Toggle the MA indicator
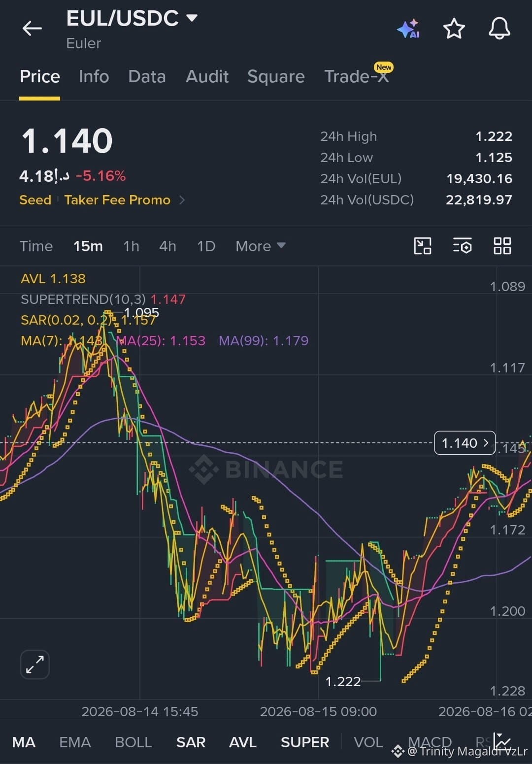 pos(24,742)
